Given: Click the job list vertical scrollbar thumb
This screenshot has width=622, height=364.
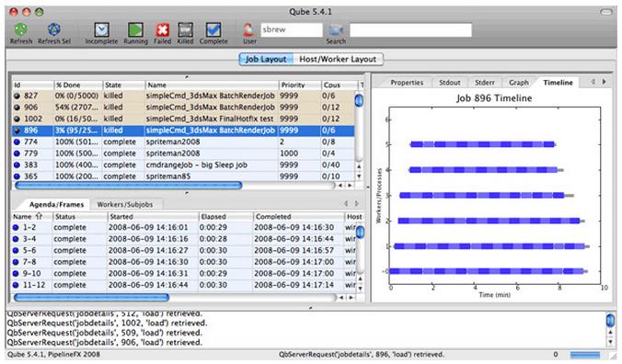Looking at the screenshot, I should pos(359,100).
